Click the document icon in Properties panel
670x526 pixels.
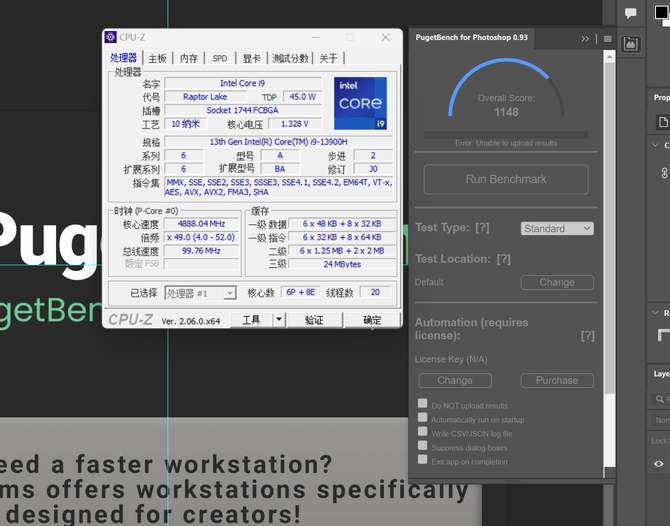(x=663, y=122)
